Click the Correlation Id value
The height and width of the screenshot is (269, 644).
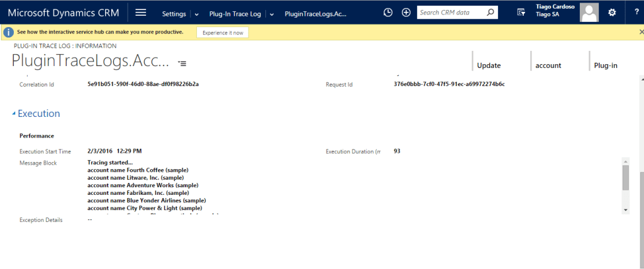point(143,84)
